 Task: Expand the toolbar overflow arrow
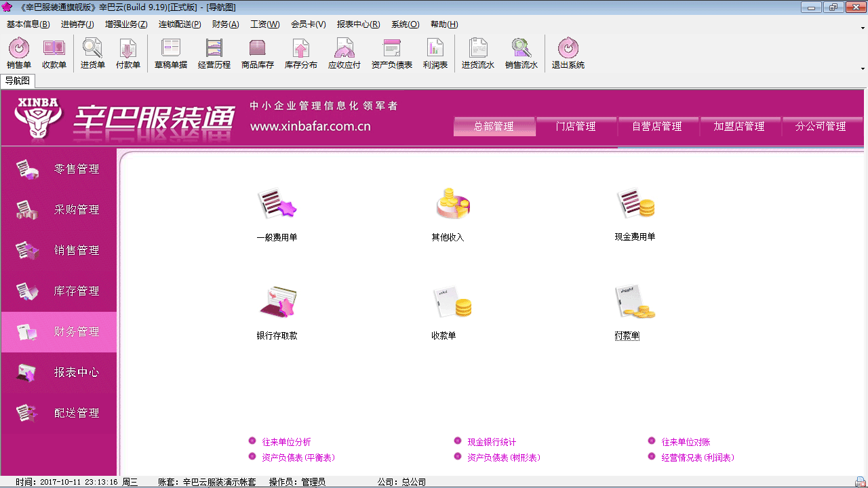(863, 68)
